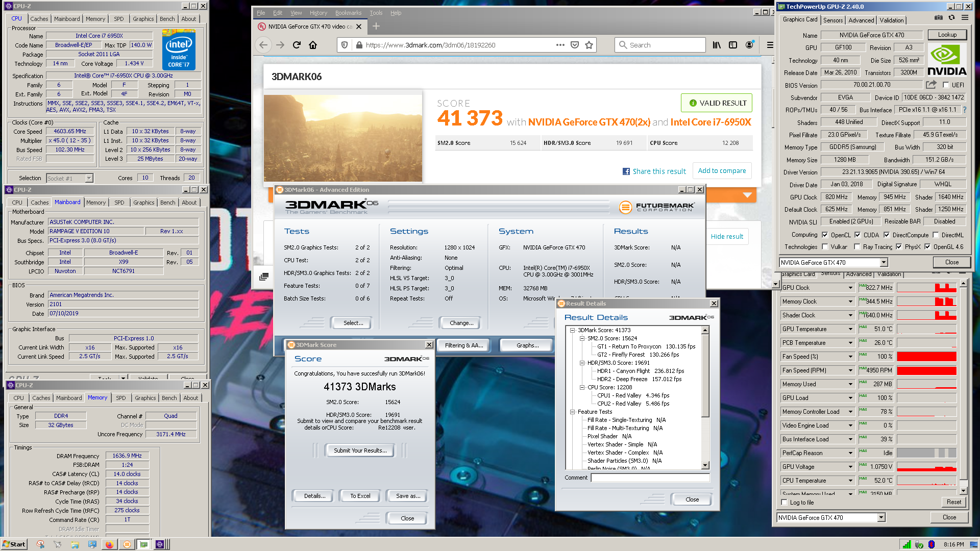Open a new Firefox tab with plus icon
Image resolution: width=980 pixels, height=551 pixels.
376,26
